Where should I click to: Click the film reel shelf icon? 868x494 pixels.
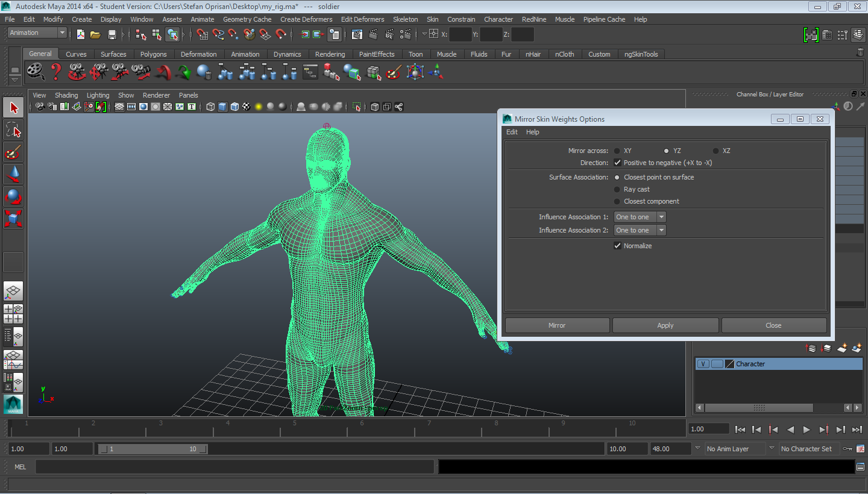click(36, 72)
